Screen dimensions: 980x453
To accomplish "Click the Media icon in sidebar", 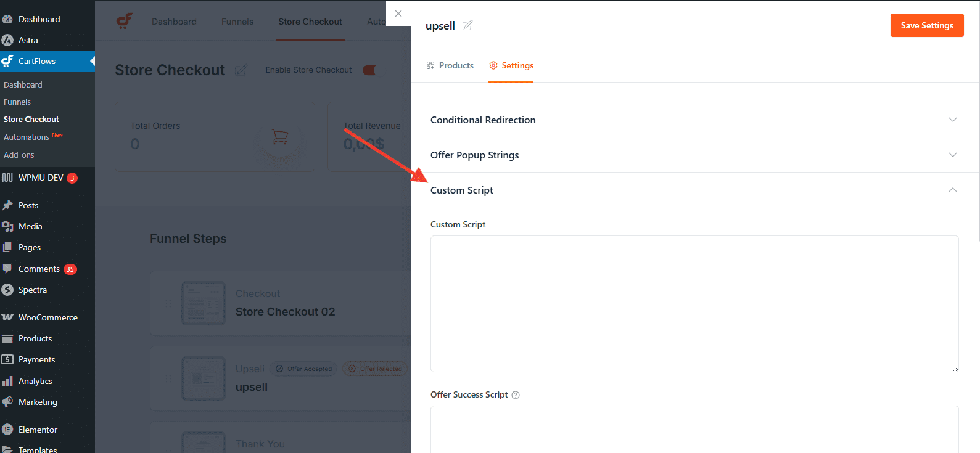I will click(x=7, y=226).
